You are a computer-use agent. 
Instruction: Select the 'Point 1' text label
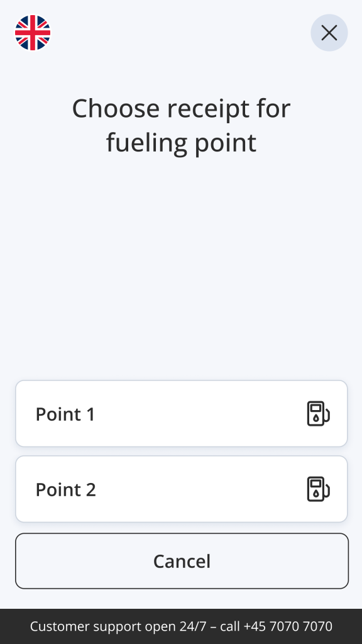(65, 414)
